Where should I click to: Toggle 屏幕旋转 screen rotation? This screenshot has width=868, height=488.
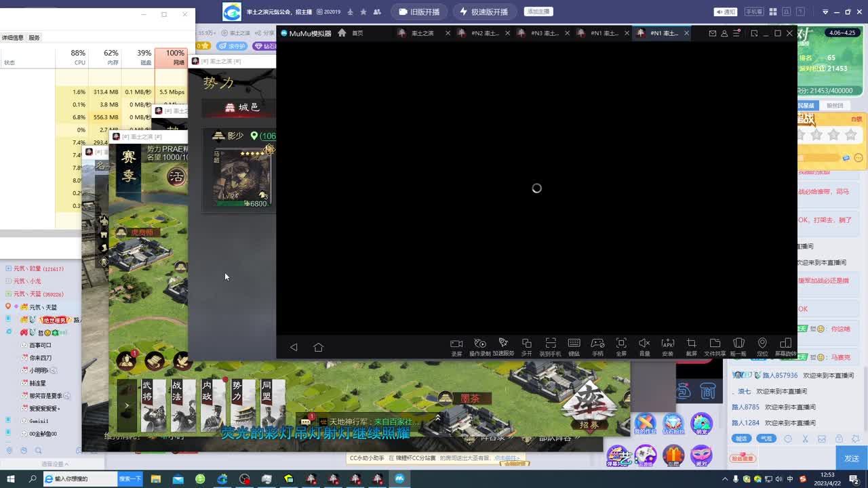[786, 347]
